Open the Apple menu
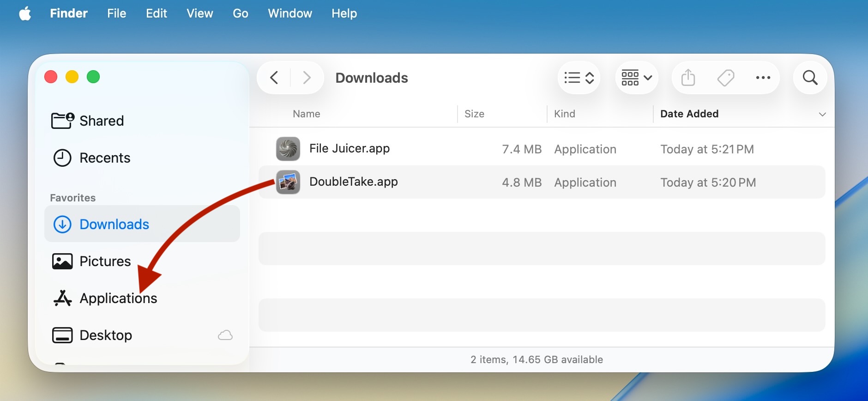868x401 pixels. pyautogui.click(x=25, y=13)
